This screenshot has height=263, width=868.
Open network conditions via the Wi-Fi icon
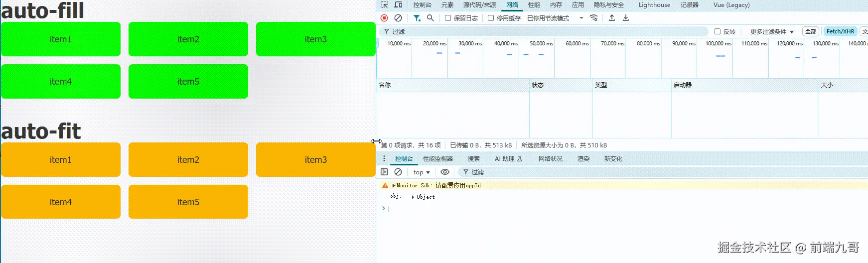593,18
